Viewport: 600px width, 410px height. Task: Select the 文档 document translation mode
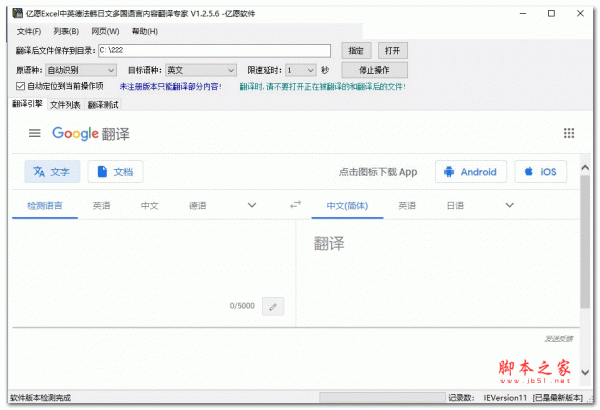(x=115, y=172)
